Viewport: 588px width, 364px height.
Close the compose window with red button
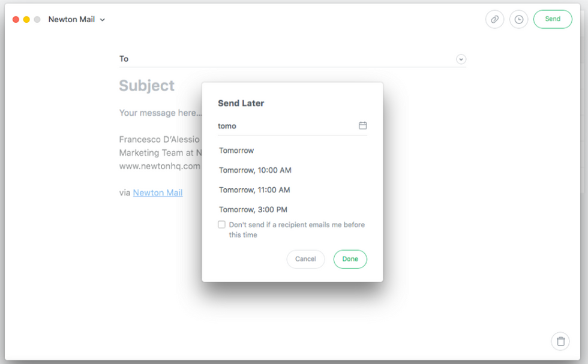(x=16, y=19)
